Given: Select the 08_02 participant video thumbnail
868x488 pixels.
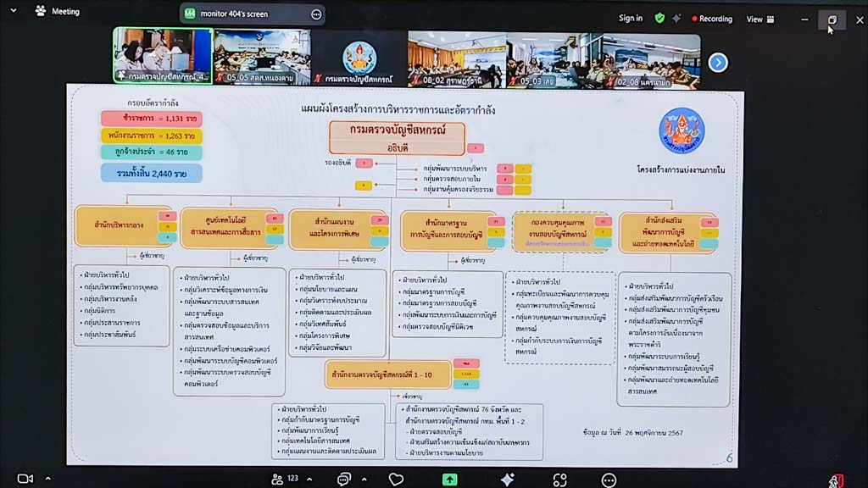Looking at the screenshot, I should tap(457, 59).
